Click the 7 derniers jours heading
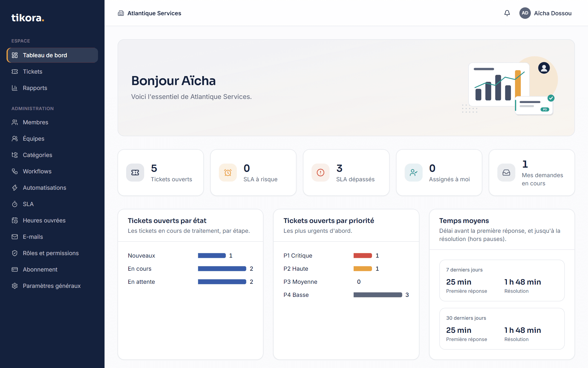The height and width of the screenshot is (368, 588). point(464,270)
